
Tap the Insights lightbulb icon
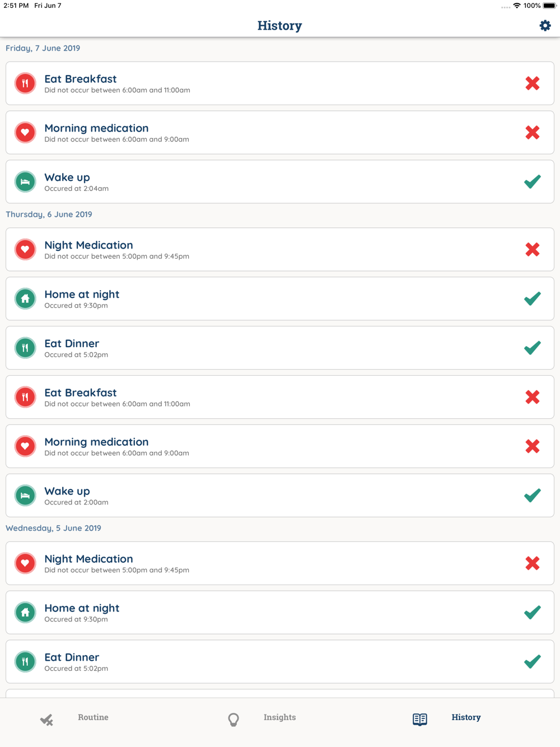pos(234,720)
